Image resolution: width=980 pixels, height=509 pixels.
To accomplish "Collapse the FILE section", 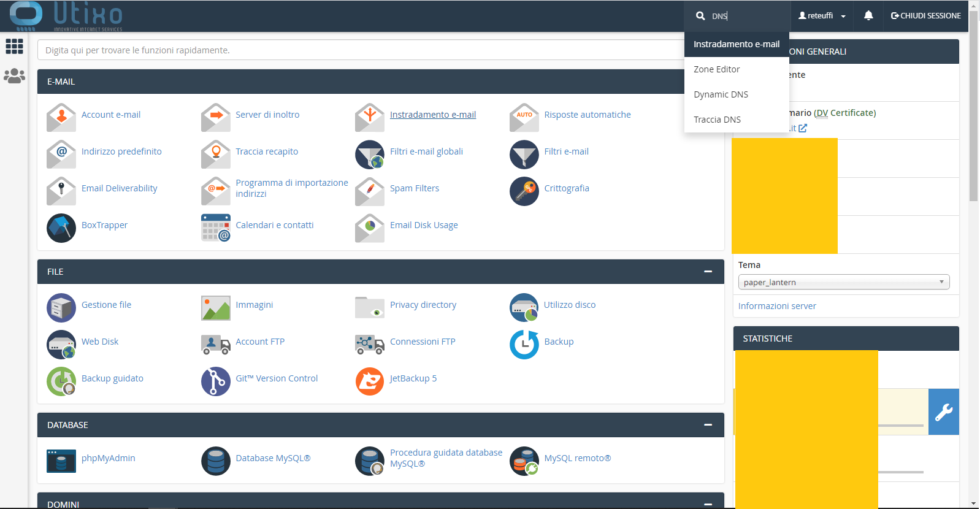I will click(x=708, y=272).
